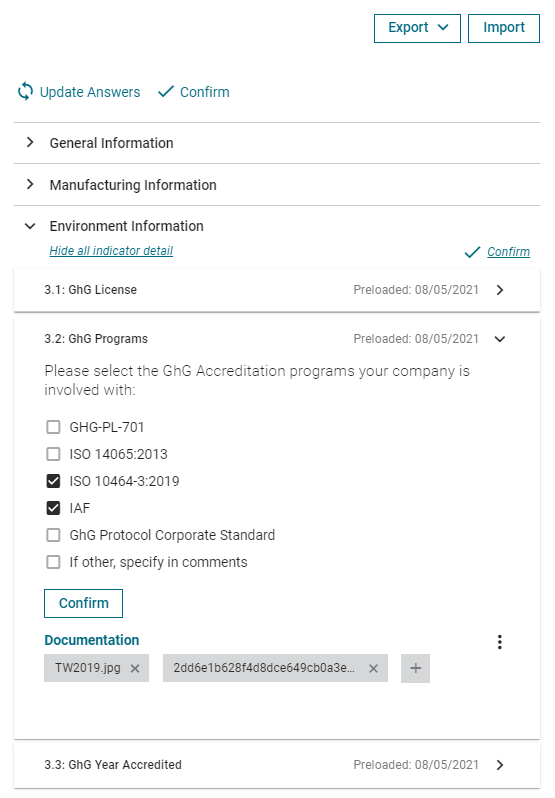Viewport: 555px width, 798px height.
Task: Uncheck the IAF checkbox
Action: pos(53,508)
